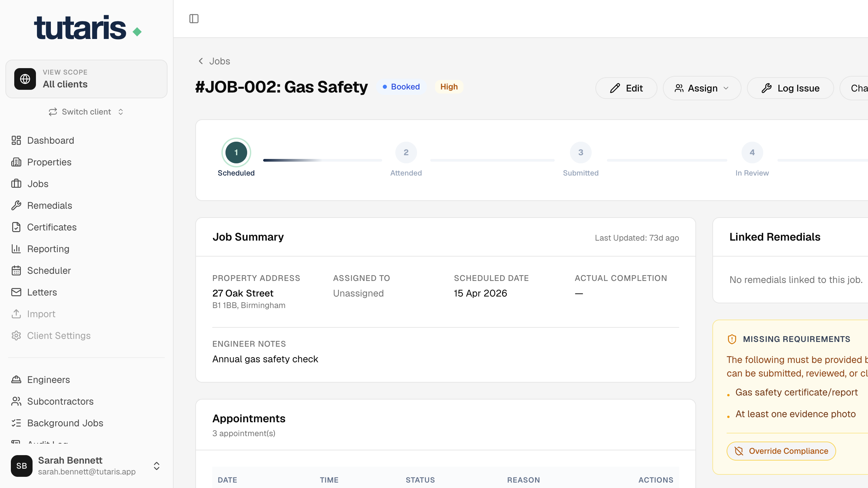Click the Subcontractors people icon
This screenshot has width=868, height=488.
click(16, 401)
